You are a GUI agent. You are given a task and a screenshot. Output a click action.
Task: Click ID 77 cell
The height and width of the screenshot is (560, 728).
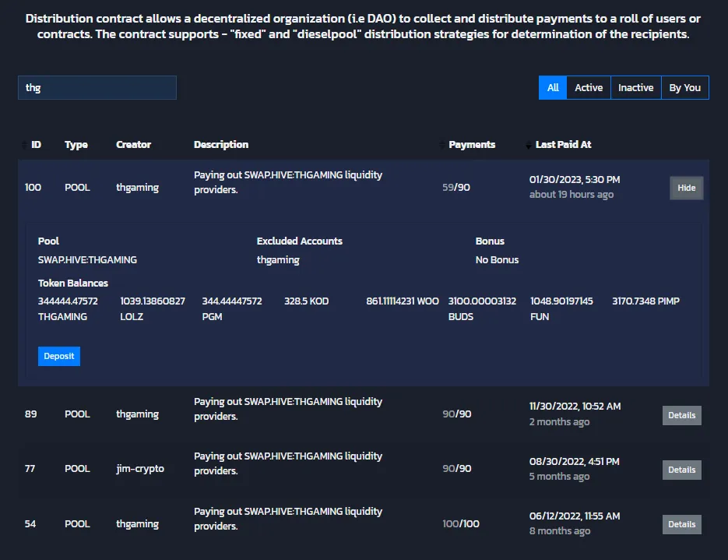point(30,469)
